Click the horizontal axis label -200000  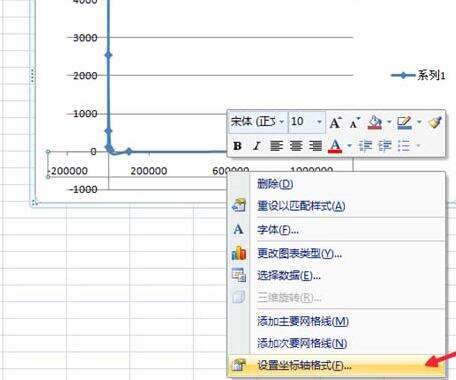68,171
